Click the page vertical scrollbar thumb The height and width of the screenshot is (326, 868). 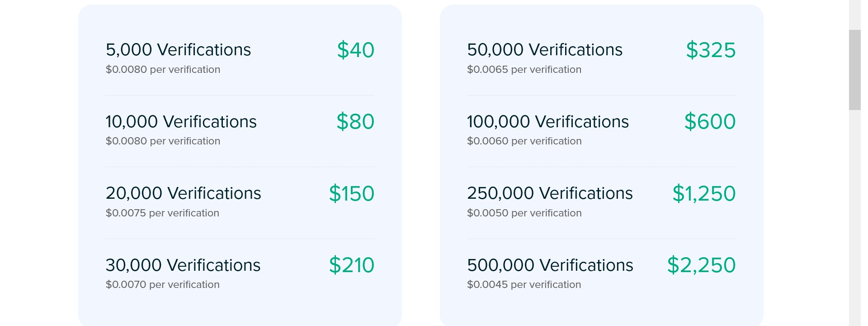[855, 70]
